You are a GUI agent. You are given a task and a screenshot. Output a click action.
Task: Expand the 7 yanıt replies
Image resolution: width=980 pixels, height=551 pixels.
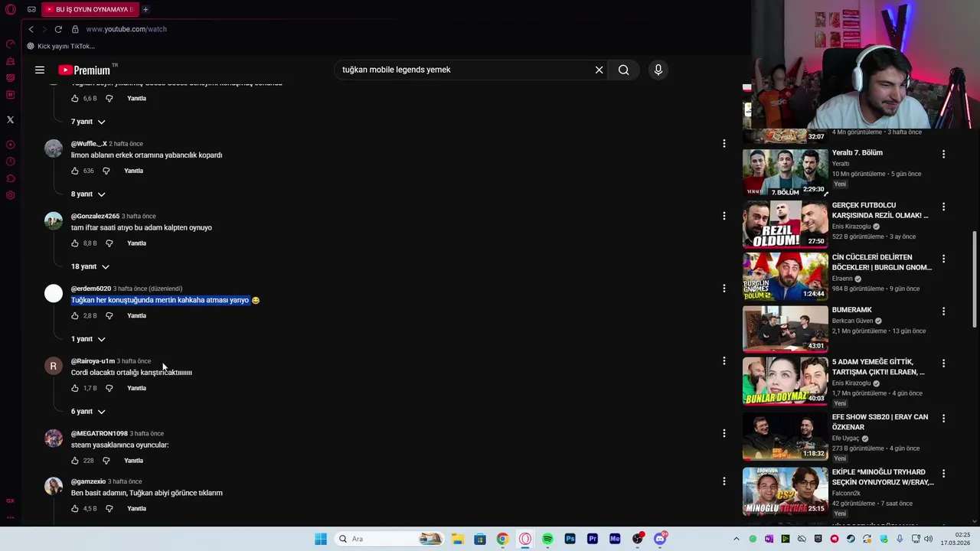[88, 122]
